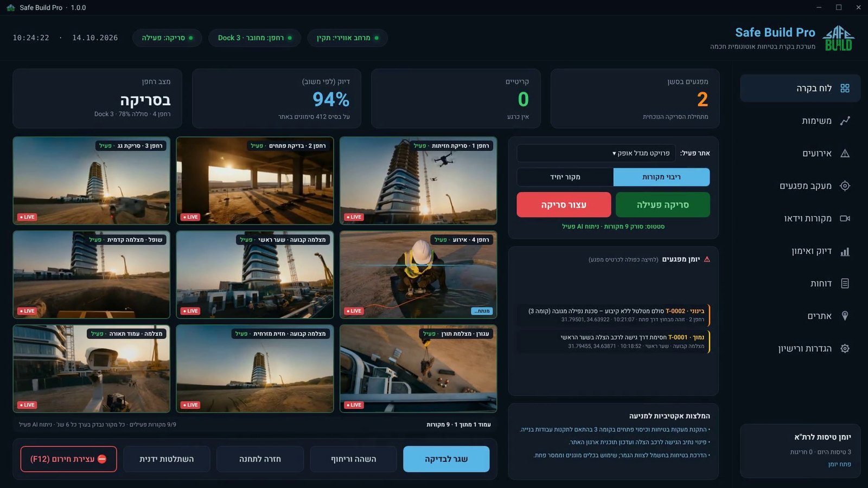The width and height of the screenshot is (868, 488).
Task: Open the רחפן 4 אירוע feed
Action: 418,274
